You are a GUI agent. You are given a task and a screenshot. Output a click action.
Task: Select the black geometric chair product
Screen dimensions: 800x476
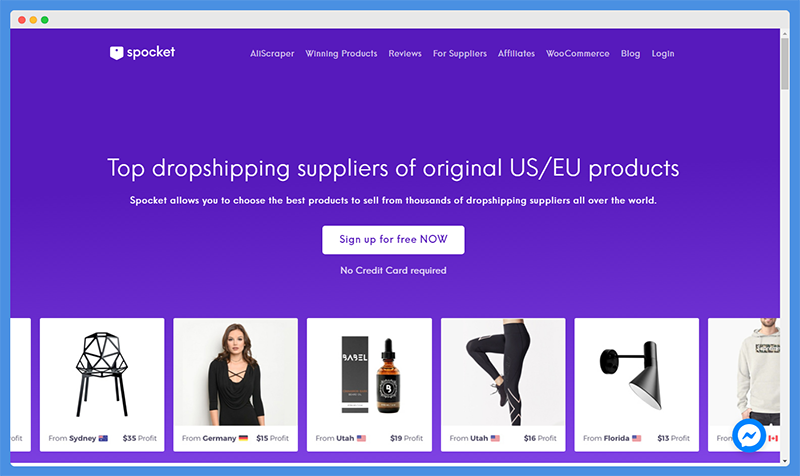[102, 374]
